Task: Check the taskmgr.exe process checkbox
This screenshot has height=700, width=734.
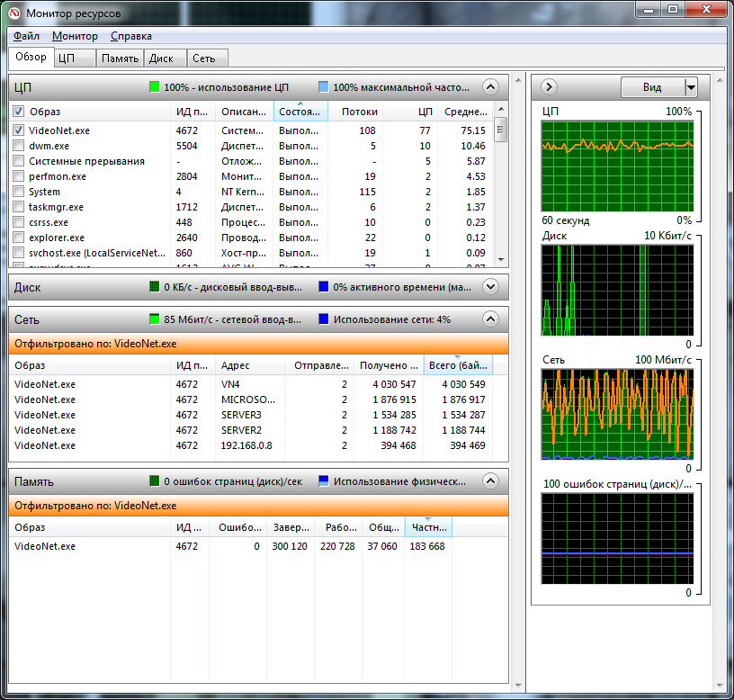Action: [x=18, y=207]
